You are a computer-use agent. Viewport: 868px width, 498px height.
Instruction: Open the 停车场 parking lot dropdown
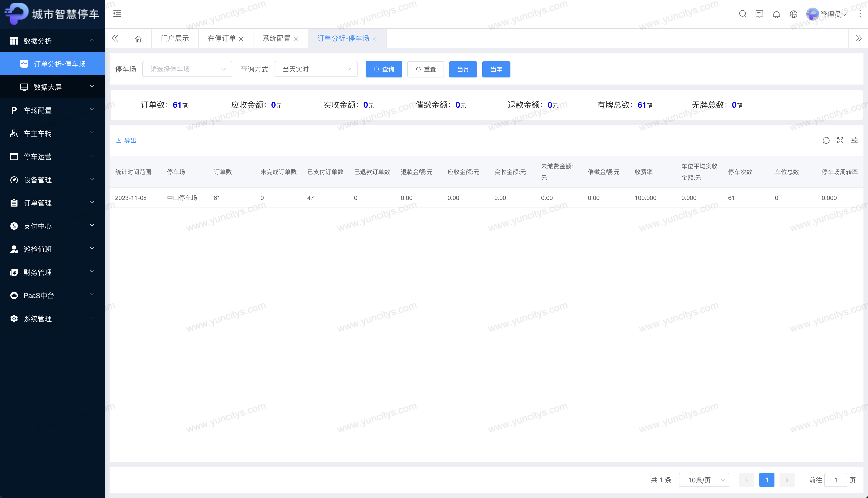click(187, 69)
